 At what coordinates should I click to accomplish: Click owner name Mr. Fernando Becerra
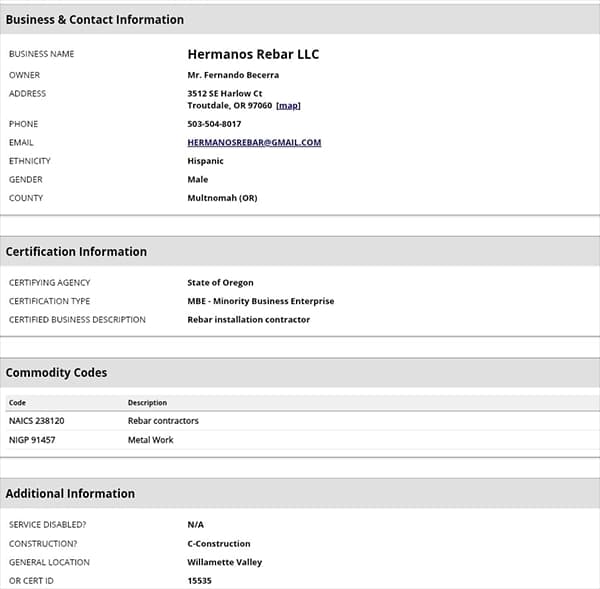coord(233,75)
